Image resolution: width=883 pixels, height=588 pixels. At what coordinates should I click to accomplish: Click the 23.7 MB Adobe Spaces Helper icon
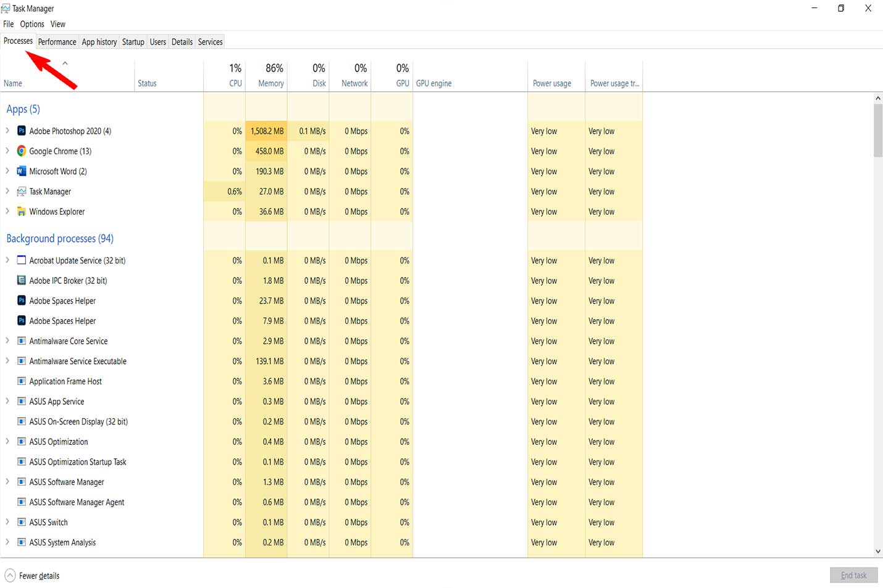pos(22,301)
